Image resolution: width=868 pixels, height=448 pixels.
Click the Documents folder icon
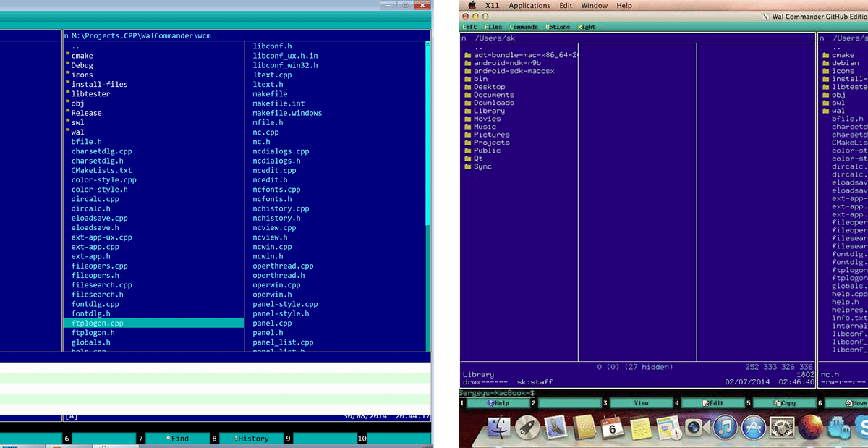pos(468,95)
